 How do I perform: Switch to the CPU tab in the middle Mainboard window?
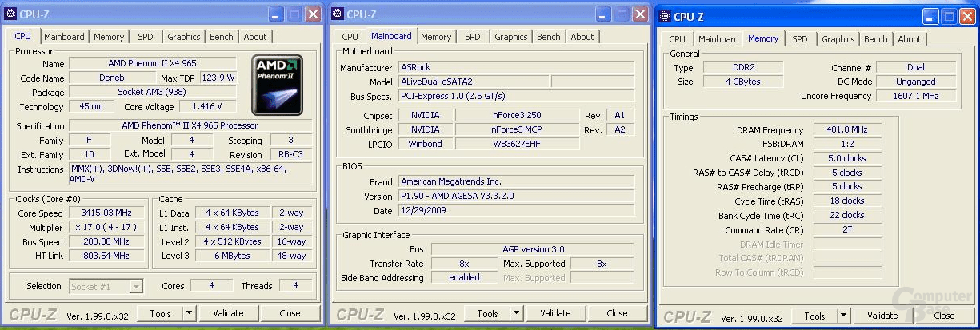coord(350,37)
